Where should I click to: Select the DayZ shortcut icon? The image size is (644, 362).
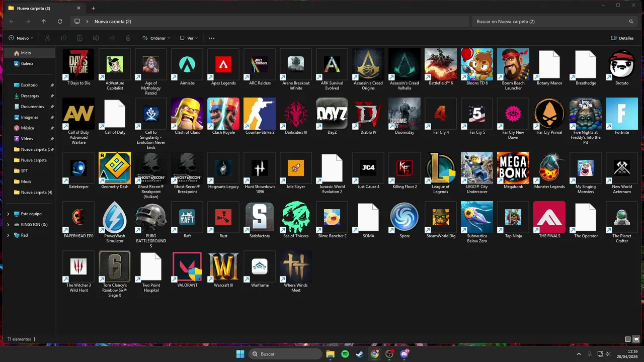[332, 114]
